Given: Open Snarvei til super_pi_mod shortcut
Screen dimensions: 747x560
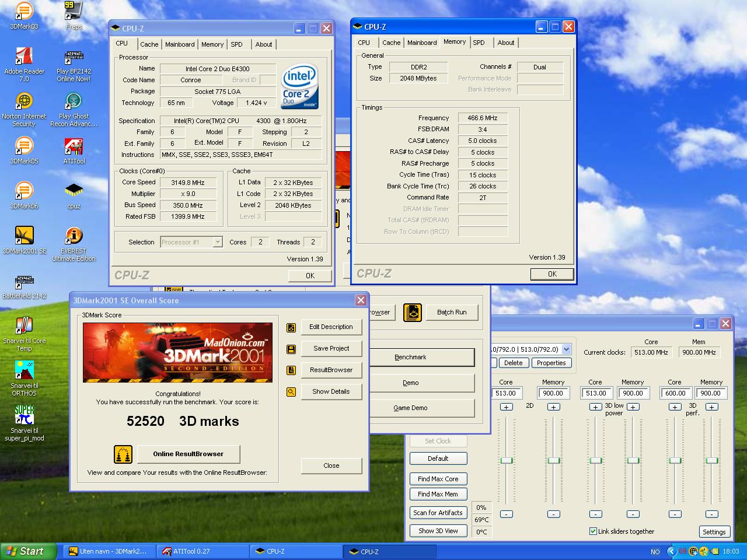Looking at the screenshot, I should click(x=24, y=423).
